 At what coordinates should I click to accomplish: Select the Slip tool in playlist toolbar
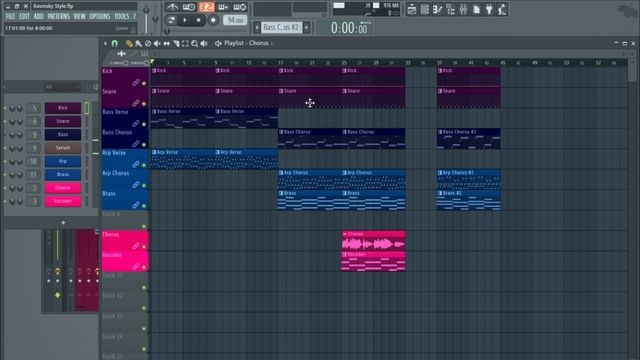click(167, 43)
